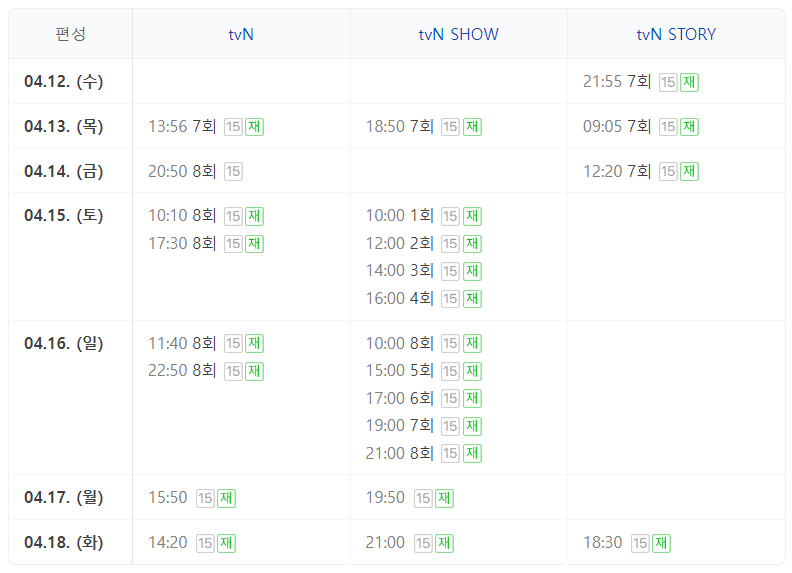Click the 15 rating badge beside 19:00 7회

click(x=451, y=426)
